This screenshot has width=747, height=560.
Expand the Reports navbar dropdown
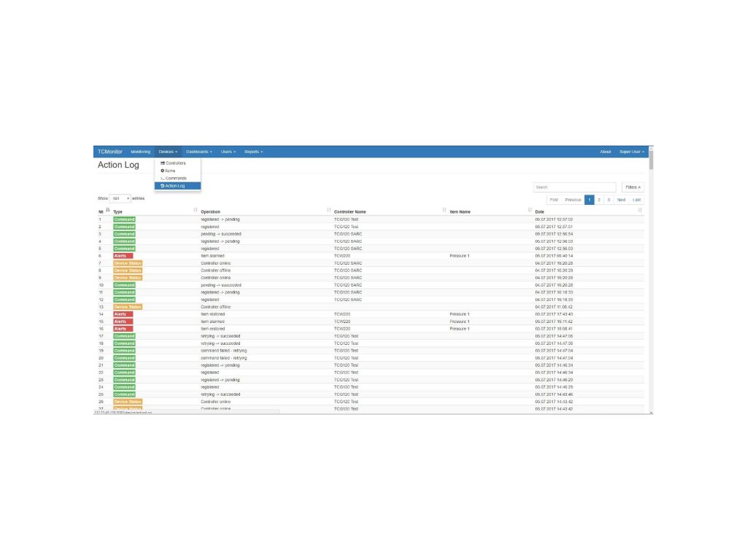[253, 152]
